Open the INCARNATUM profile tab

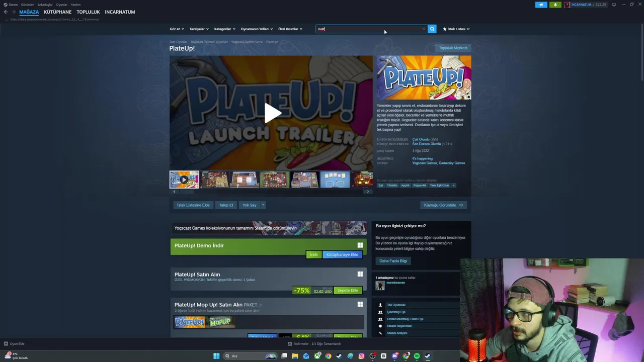(x=120, y=12)
